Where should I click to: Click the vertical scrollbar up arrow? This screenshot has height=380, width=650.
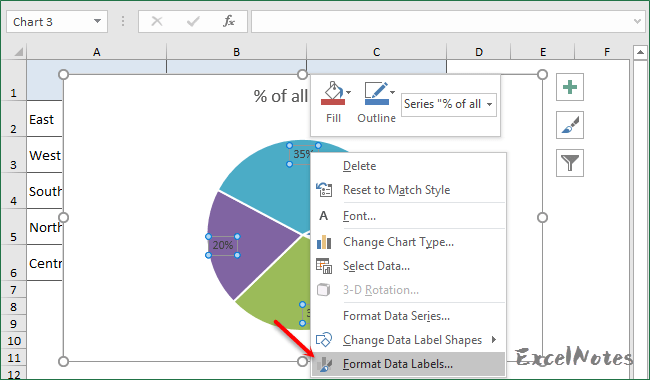click(x=640, y=53)
